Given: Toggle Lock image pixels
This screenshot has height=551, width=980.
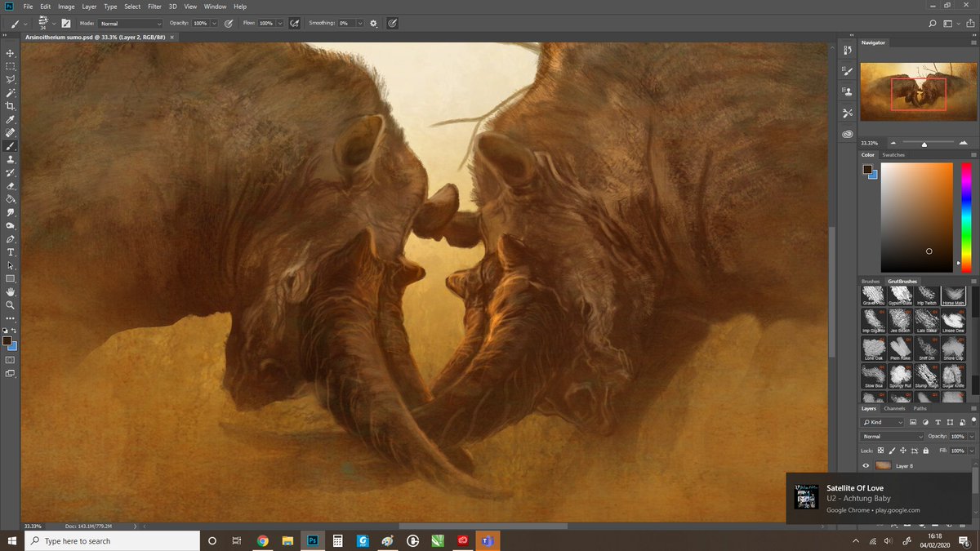Looking at the screenshot, I should [x=892, y=451].
